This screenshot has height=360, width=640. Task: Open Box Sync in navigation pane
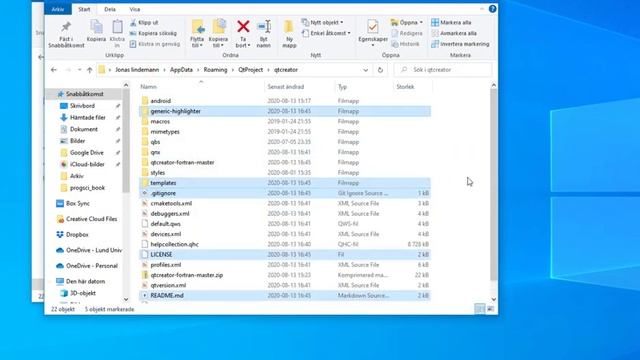(78, 203)
